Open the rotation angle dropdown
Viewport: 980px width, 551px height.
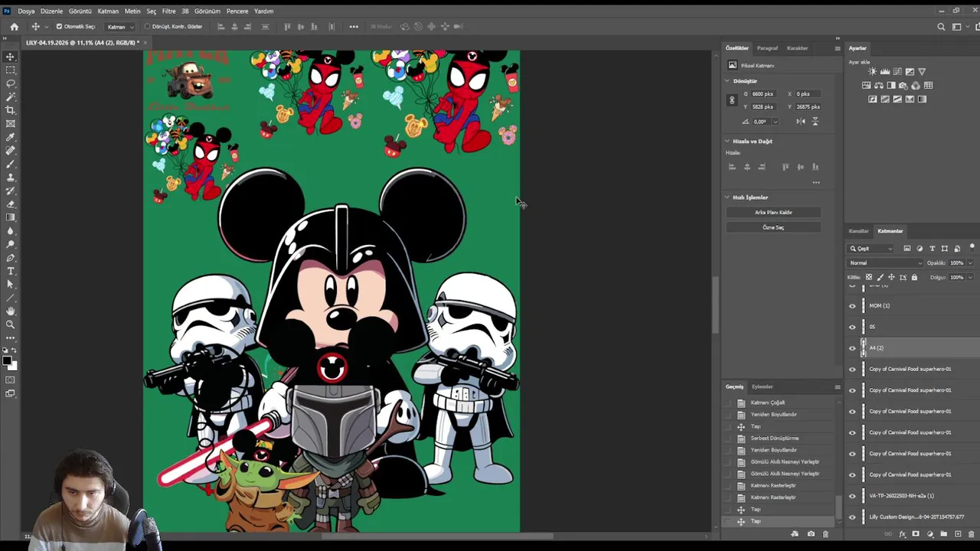coord(775,122)
